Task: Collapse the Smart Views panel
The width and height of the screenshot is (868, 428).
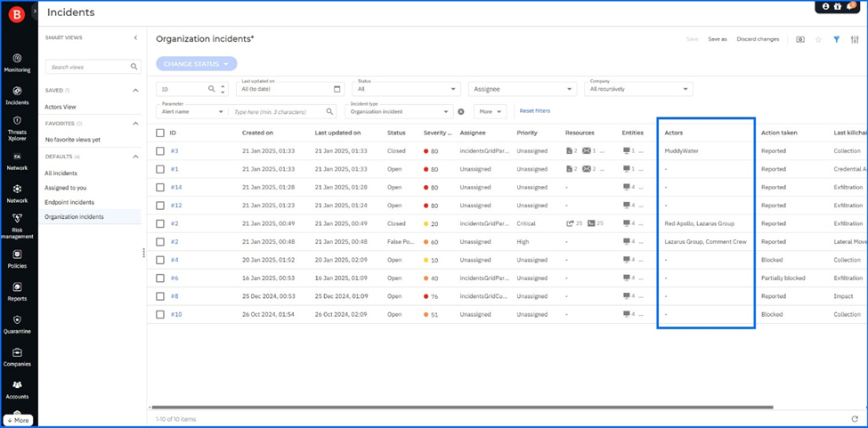Action: [x=135, y=37]
